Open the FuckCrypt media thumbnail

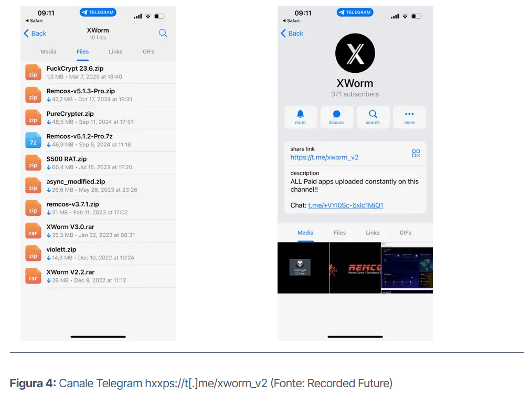pyautogui.click(x=303, y=268)
